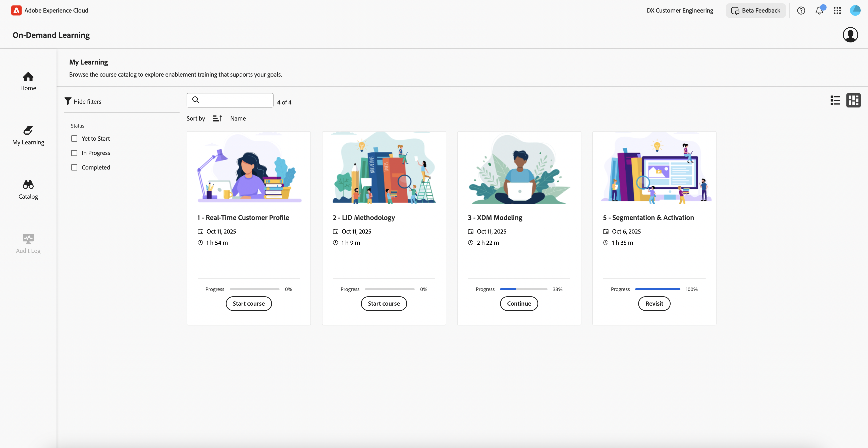
Task: Open the app switcher grid icon
Action: point(837,11)
